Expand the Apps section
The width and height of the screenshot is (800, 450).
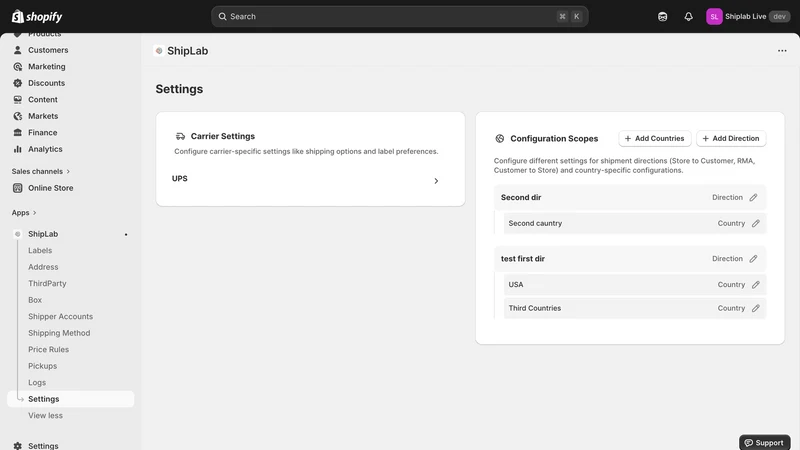(24, 213)
